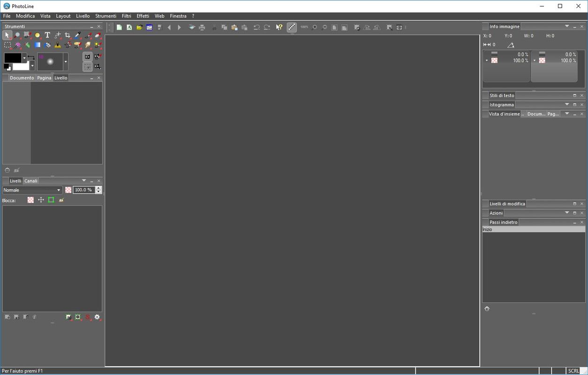Open the Livelli panel options menu arrow
This screenshot has width=588, height=375.
(84, 181)
